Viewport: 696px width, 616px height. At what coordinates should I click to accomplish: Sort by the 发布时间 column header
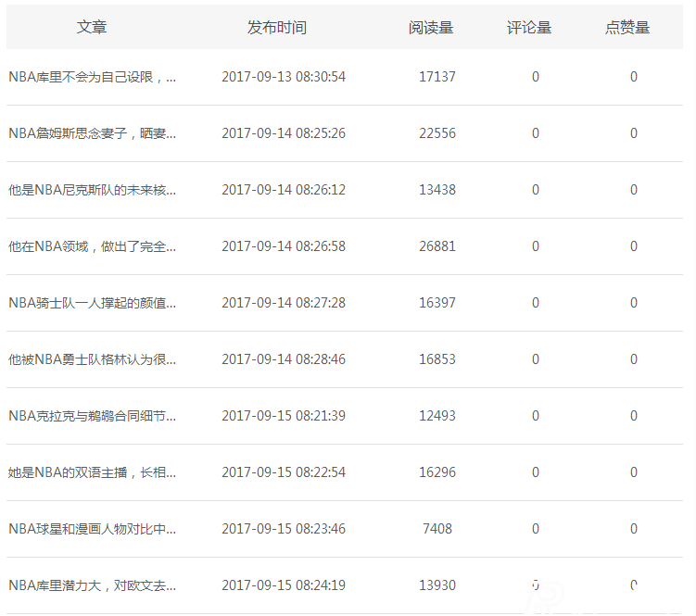[x=276, y=28]
